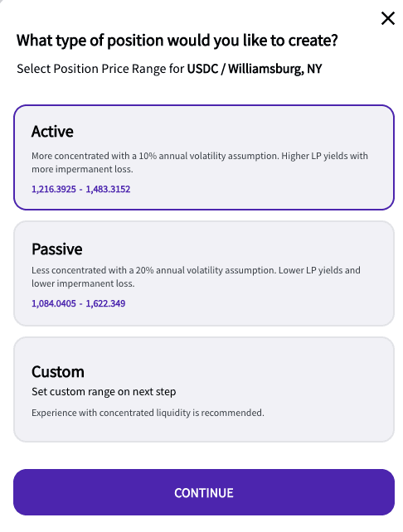Choose the Custom position option card
Screen dimensions: 403x532
click(204, 389)
